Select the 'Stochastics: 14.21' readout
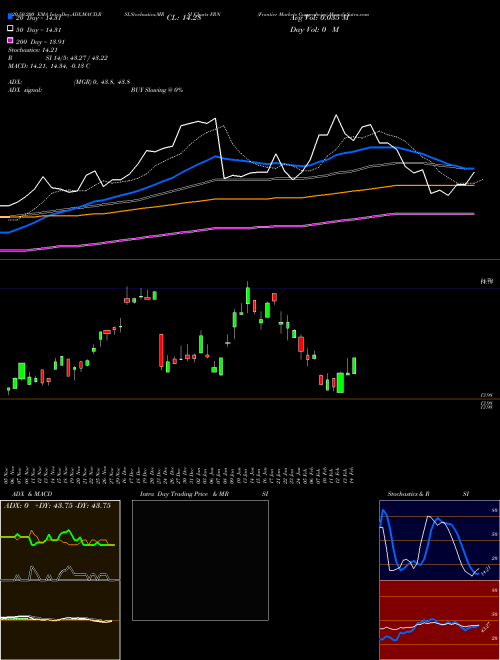The width and height of the screenshot is (500, 660). 32,50
